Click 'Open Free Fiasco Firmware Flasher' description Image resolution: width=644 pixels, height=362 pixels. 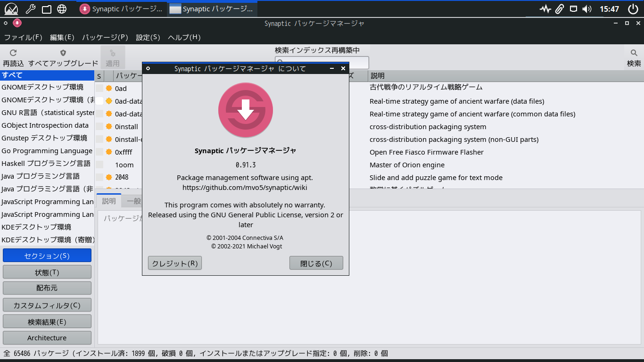tap(427, 152)
